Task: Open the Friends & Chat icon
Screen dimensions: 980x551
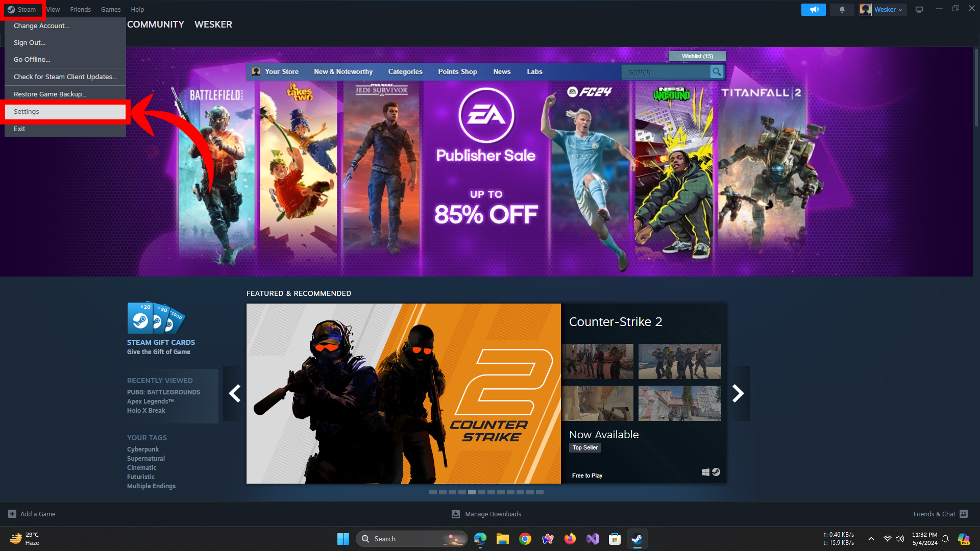Action: [964, 514]
